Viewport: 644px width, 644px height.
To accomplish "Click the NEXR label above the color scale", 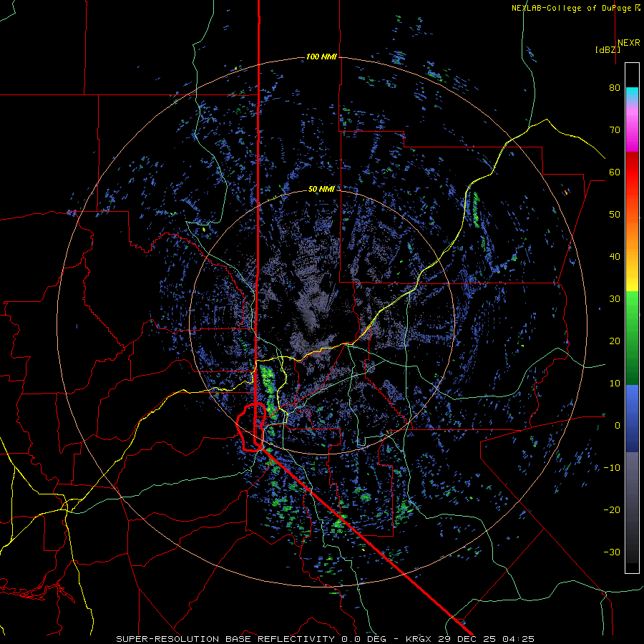I will pos(628,43).
